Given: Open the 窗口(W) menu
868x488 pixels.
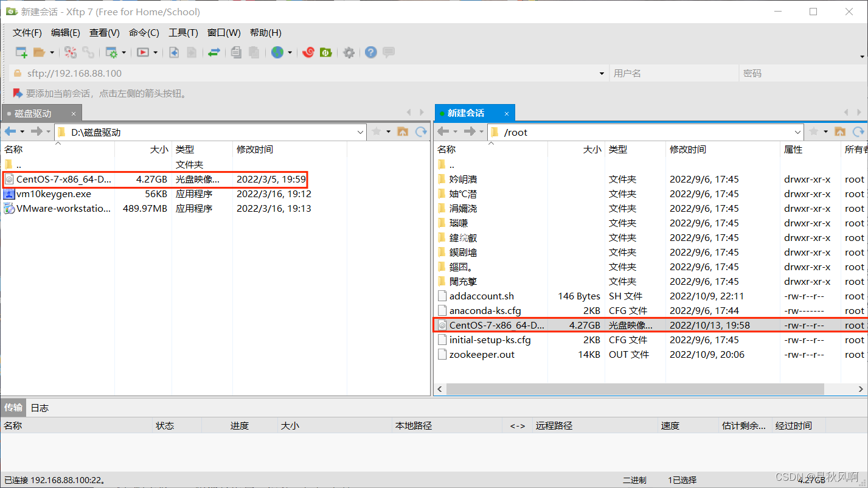Looking at the screenshot, I should pyautogui.click(x=224, y=33).
